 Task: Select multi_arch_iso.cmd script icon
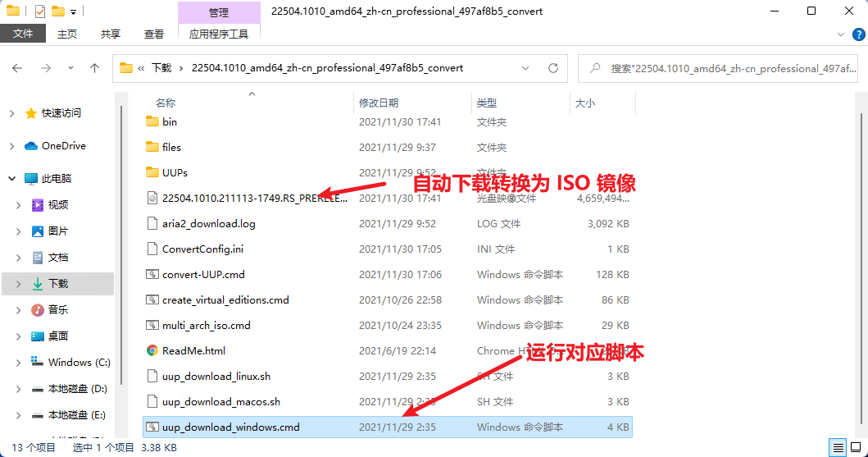click(152, 325)
